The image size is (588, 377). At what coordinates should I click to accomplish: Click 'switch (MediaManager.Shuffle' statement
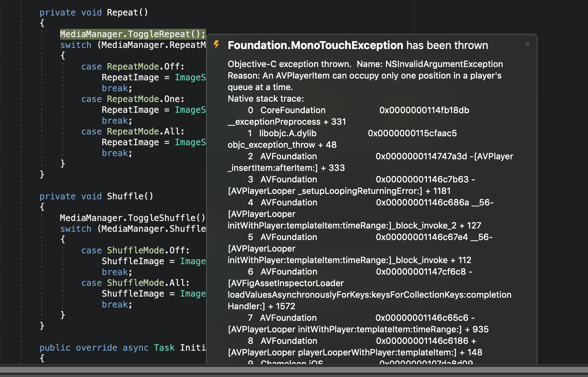(133, 229)
